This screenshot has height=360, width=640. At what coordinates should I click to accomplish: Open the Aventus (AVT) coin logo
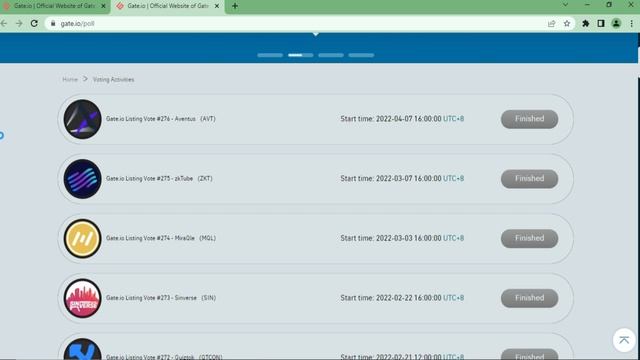[82, 119]
